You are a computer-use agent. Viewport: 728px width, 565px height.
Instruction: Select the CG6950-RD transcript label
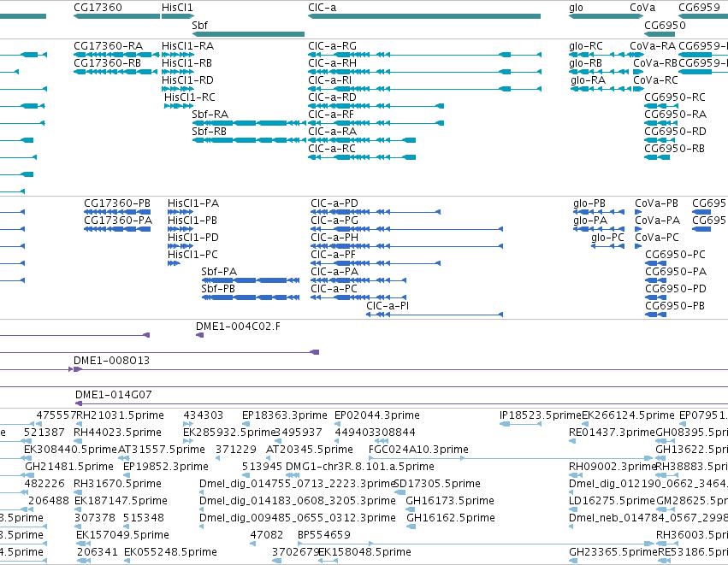[675, 132]
